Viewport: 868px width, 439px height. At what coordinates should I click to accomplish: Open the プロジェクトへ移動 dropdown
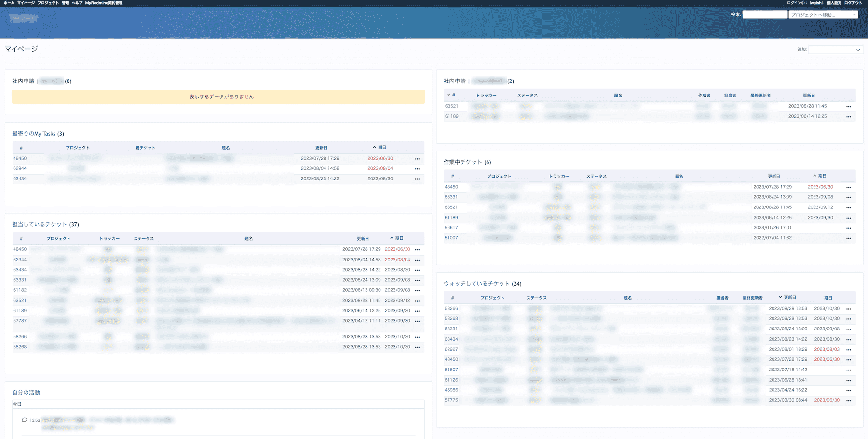[823, 15]
